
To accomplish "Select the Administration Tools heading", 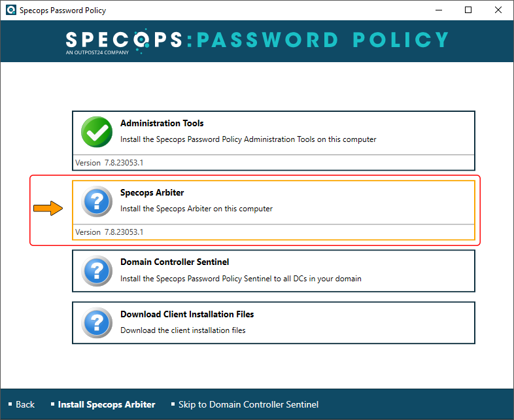I will point(162,123).
